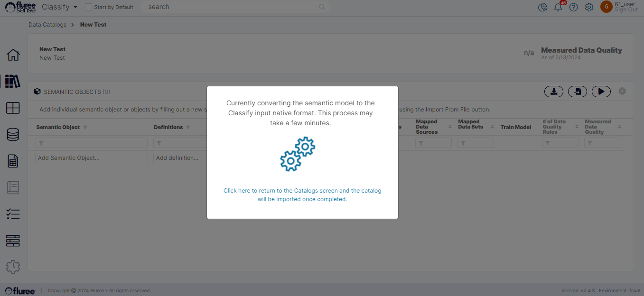Open the grid view icon in the sidebar
The width and height of the screenshot is (644, 296).
coord(13,108)
